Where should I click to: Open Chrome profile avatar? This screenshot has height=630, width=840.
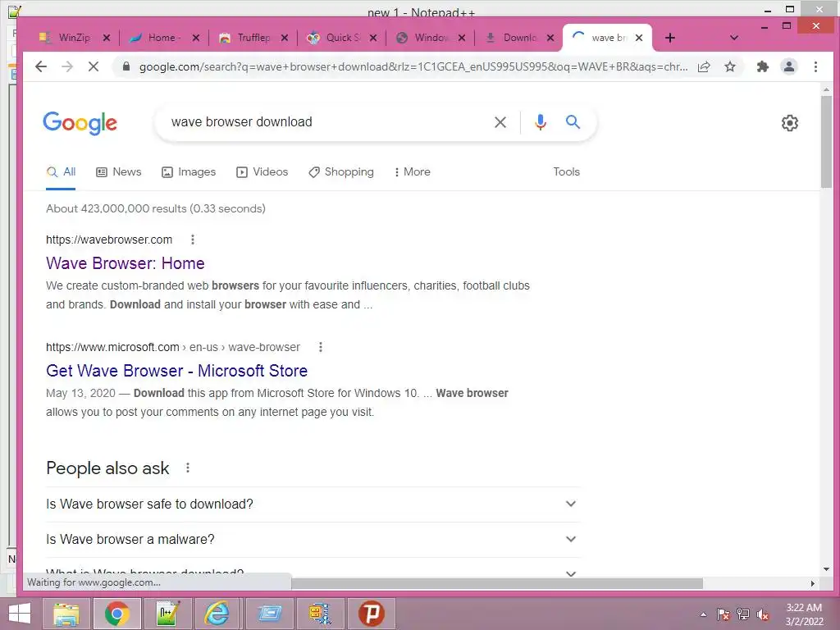coord(789,66)
